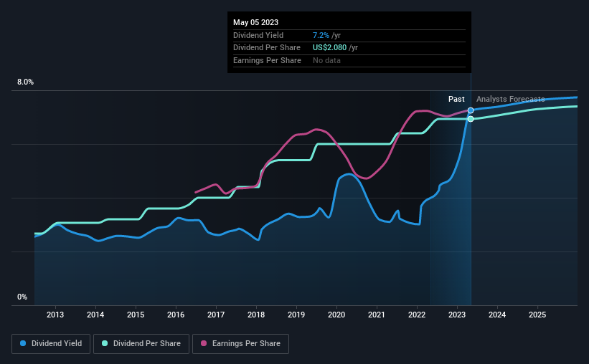Click the 0% y-axis label
This screenshot has height=364, width=589.
22,297
